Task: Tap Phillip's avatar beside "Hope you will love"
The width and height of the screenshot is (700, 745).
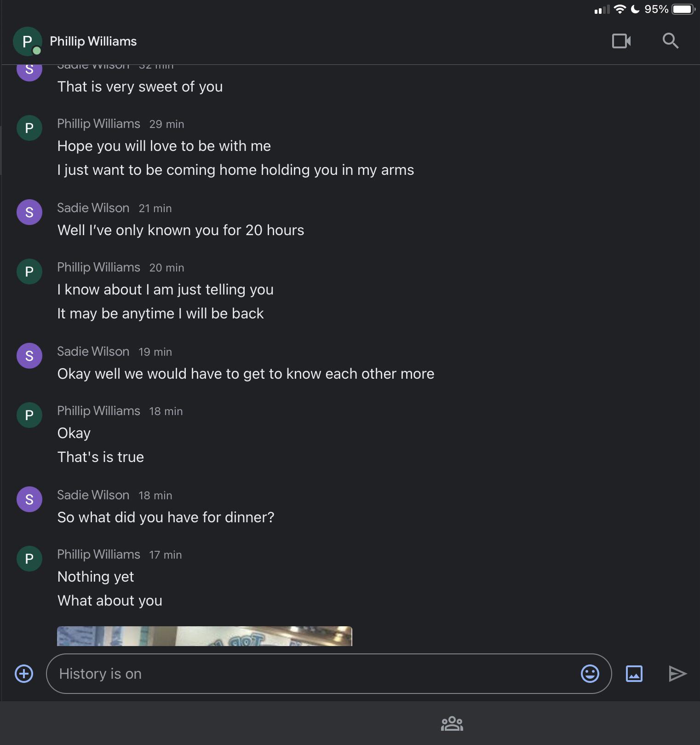Action: tap(29, 128)
